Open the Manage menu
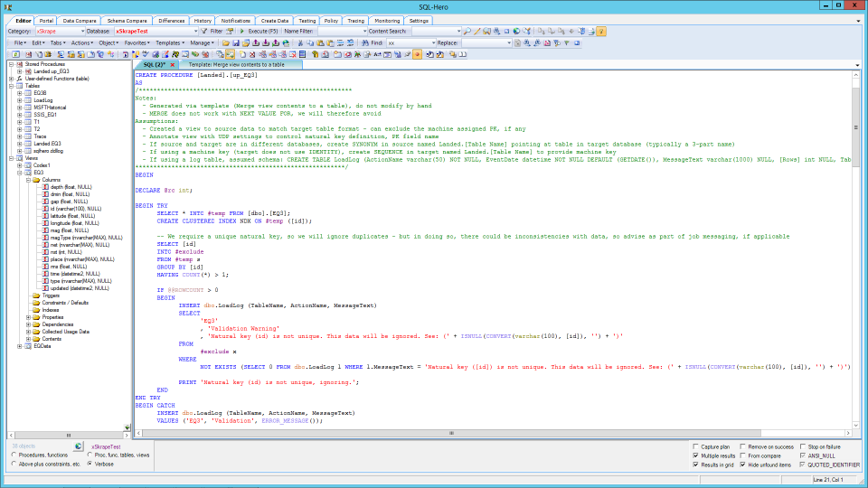868x488 pixels. tap(202, 42)
